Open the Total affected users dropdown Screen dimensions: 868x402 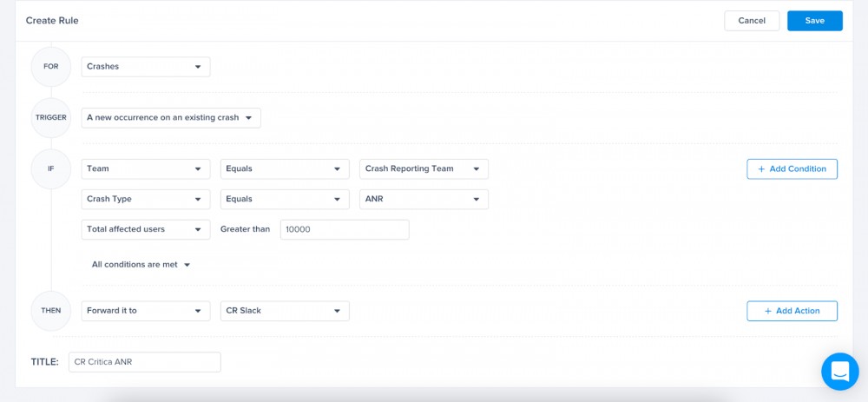(146, 229)
